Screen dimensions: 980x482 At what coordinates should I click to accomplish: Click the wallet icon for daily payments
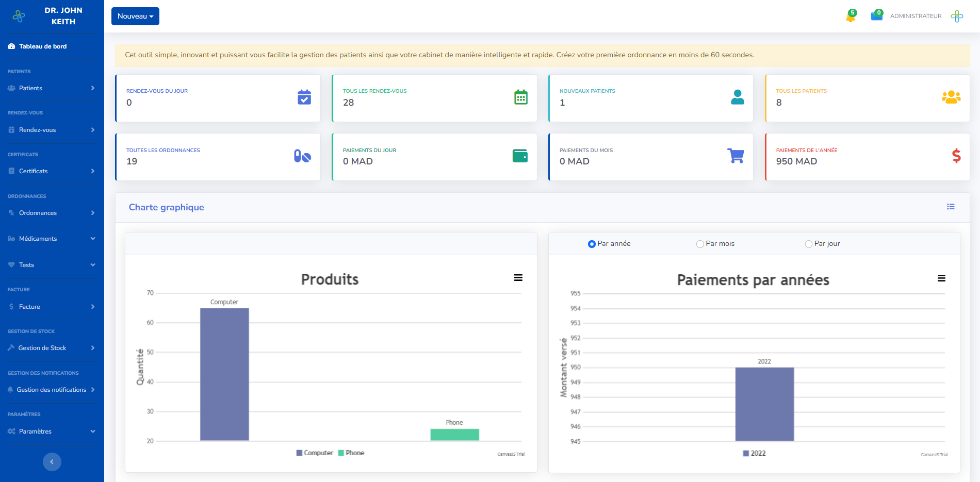click(x=520, y=156)
